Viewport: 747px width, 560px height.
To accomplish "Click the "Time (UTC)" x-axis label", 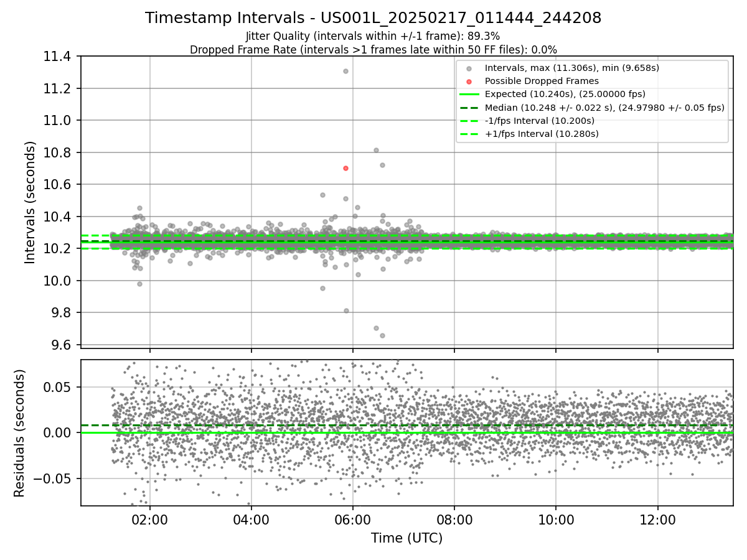I will (406, 538).
